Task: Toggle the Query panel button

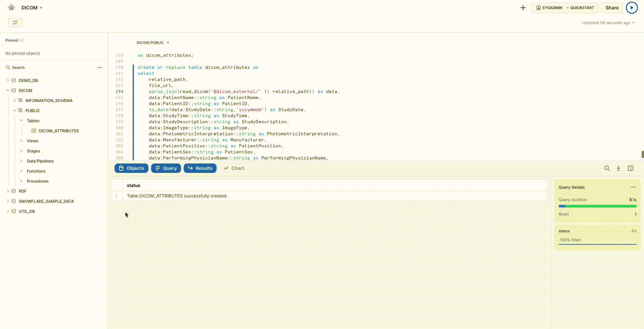Action: 166,168
